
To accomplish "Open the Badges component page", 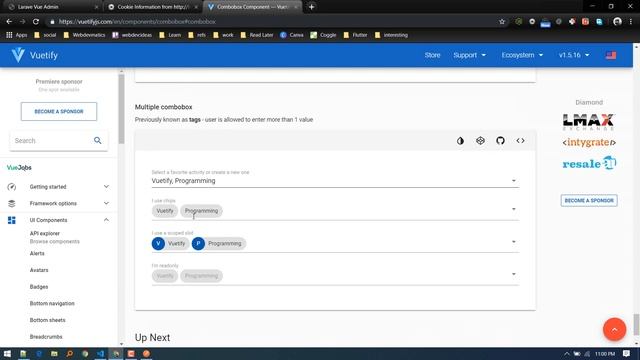I will tap(39, 287).
